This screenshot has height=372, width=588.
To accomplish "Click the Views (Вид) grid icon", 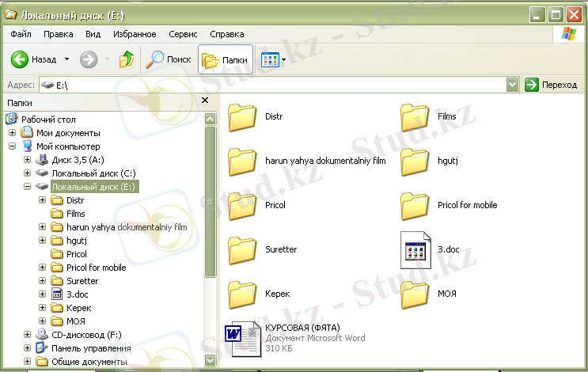I will coord(270,59).
